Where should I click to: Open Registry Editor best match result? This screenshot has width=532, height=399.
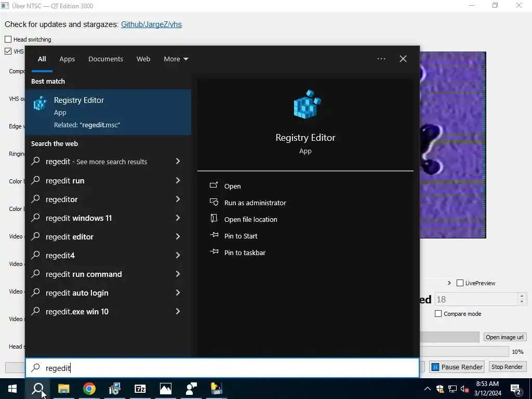pyautogui.click(x=108, y=112)
